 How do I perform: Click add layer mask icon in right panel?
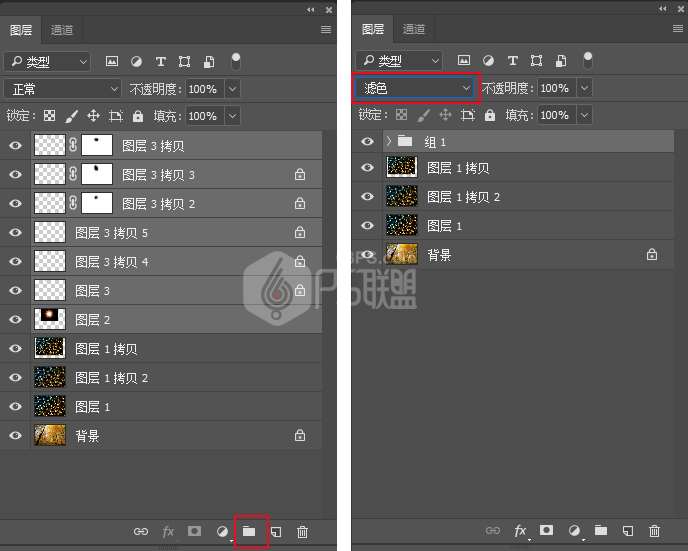tap(546, 530)
